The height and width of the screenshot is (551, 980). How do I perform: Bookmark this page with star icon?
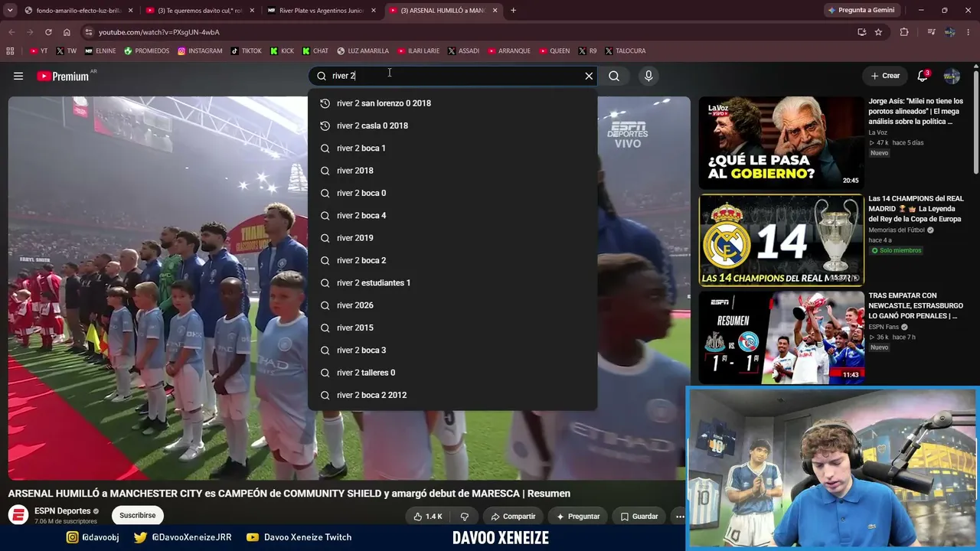click(x=878, y=32)
